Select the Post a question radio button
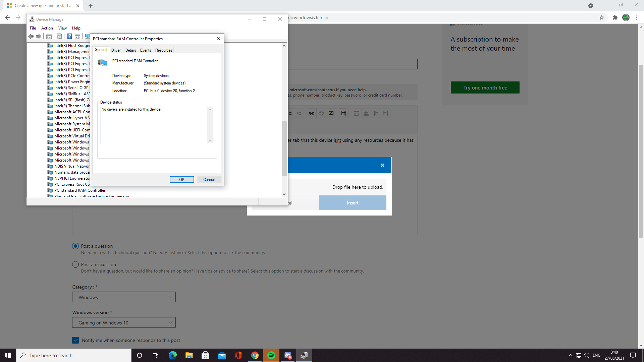 click(75, 246)
